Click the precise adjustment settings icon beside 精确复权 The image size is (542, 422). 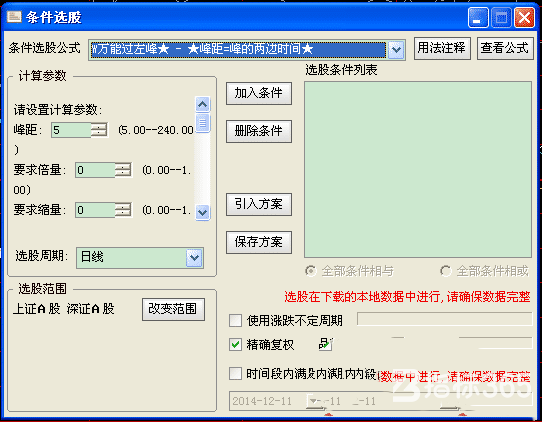point(326,344)
